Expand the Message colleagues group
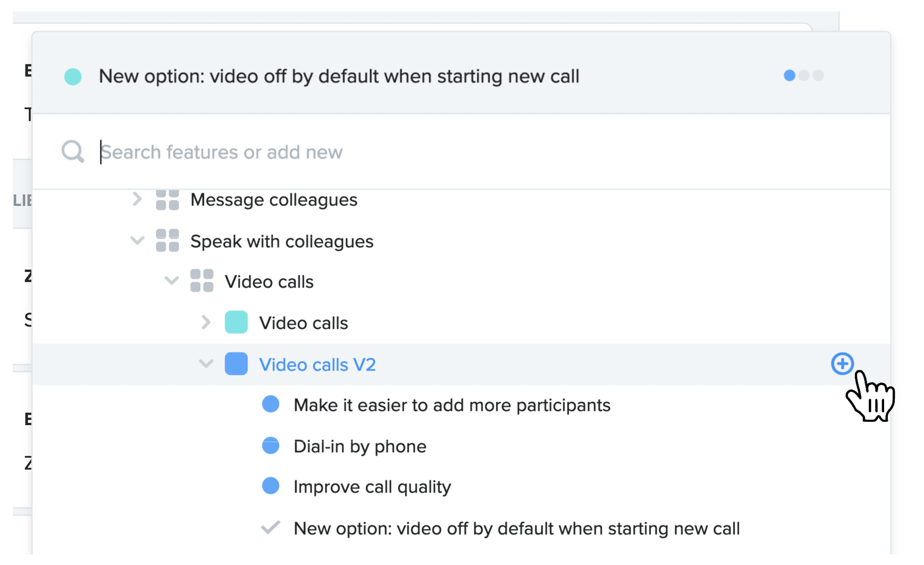Image resolution: width=924 pixels, height=565 pixels. tap(137, 199)
